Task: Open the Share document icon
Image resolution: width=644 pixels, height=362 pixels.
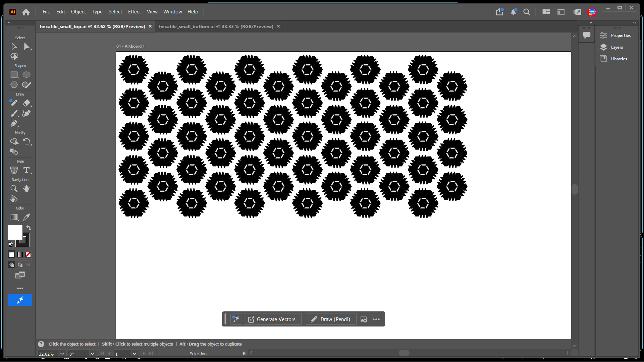Action: [x=499, y=12]
